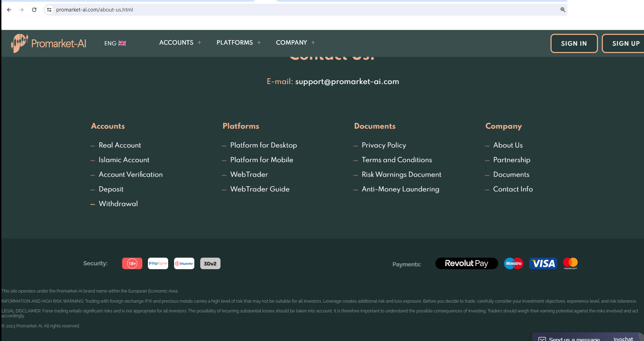Screen dimensions: 644x341
Task: Expand the PLATFORMS menu
Action: point(238,43)
